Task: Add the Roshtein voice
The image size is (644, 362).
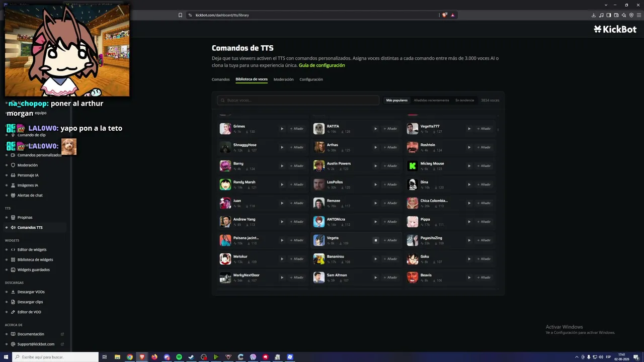Action: point(484,147)
